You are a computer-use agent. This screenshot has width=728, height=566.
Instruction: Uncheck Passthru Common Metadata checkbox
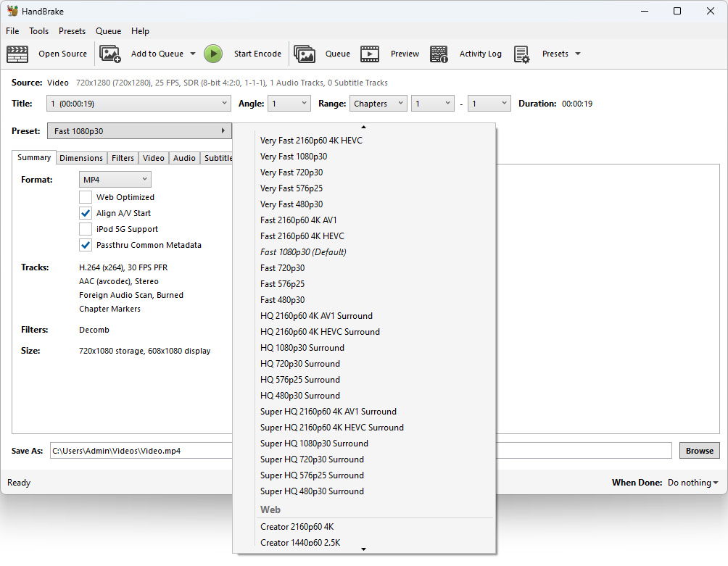pos(86,245)
